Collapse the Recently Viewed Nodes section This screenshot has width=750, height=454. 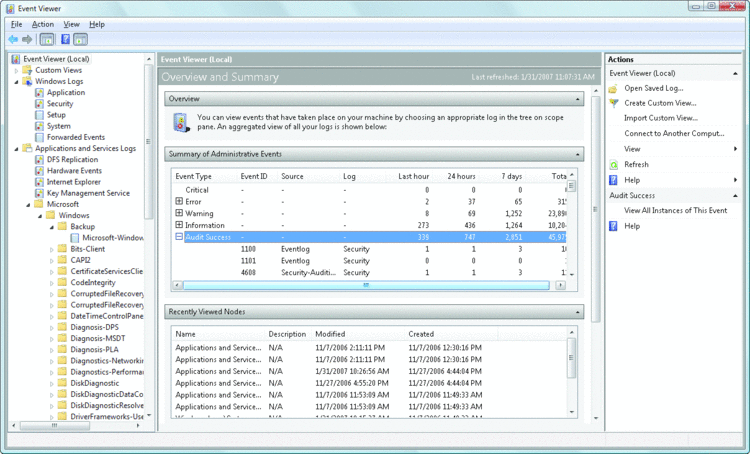pyautogui.click(x=577, y=312)
